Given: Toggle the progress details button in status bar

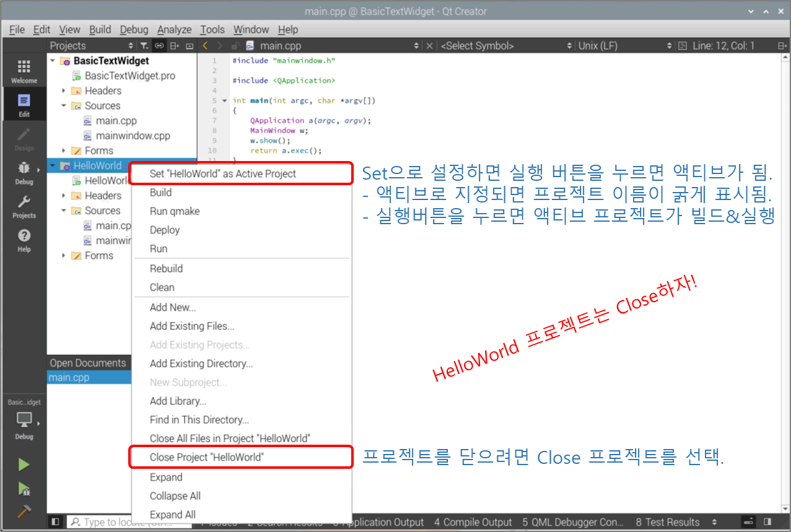Looking at the screenshot, I should click(749, 522).
